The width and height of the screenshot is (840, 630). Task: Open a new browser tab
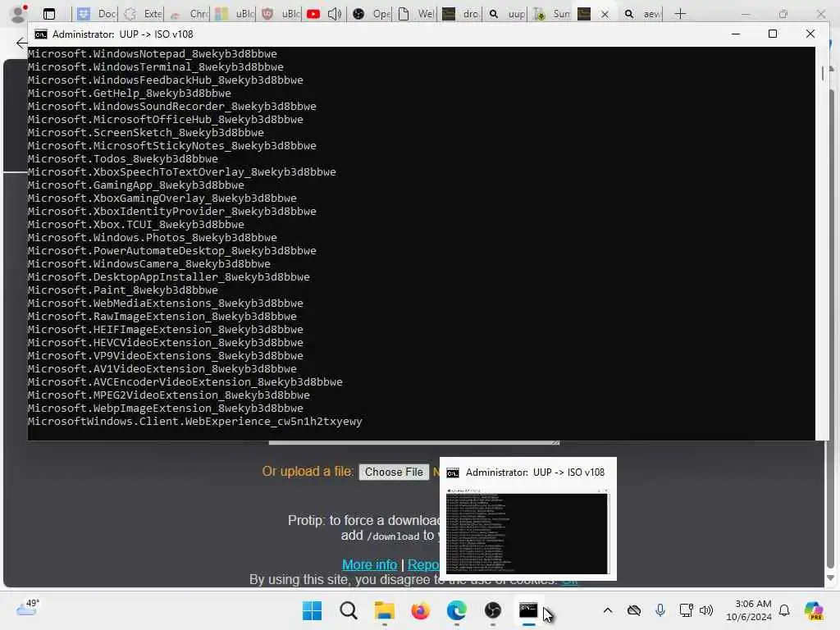coord(680,14)
